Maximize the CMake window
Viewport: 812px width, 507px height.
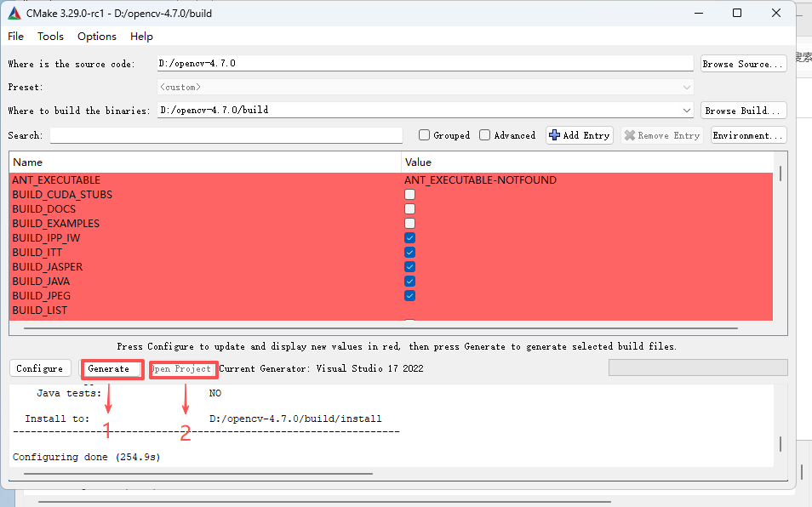coord(737,13)
